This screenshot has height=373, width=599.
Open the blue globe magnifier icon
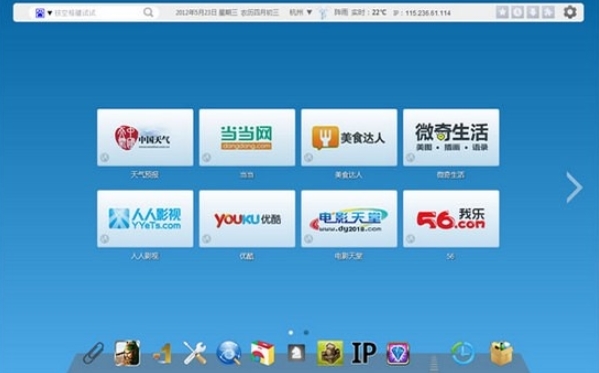[x=229, y=353]
